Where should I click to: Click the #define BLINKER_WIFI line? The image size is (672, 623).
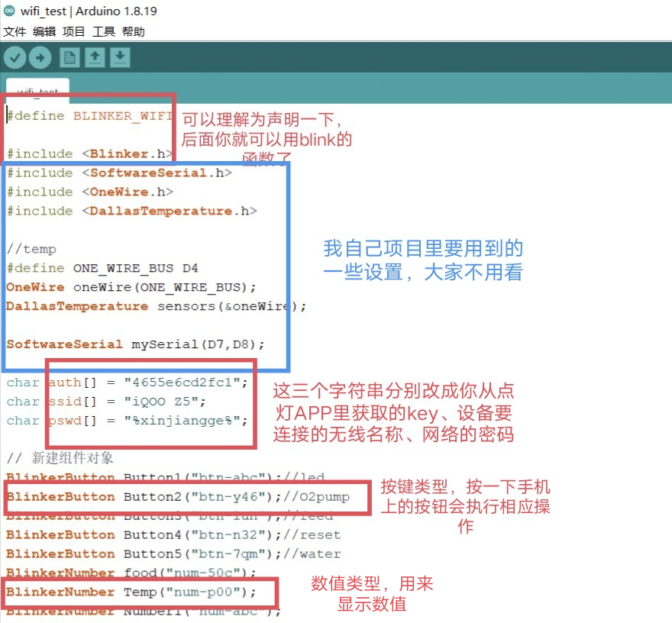click(89, 116)
